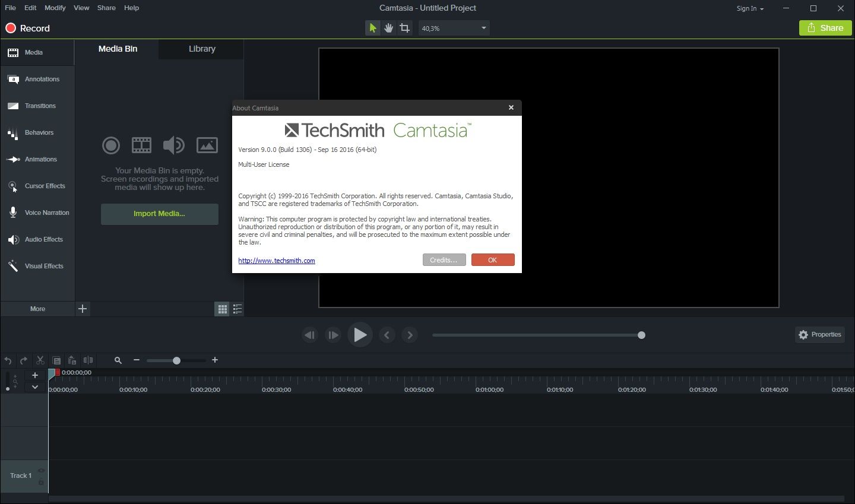Click the track height slider handle
855x504 pixels.
[x=8, y=389]
